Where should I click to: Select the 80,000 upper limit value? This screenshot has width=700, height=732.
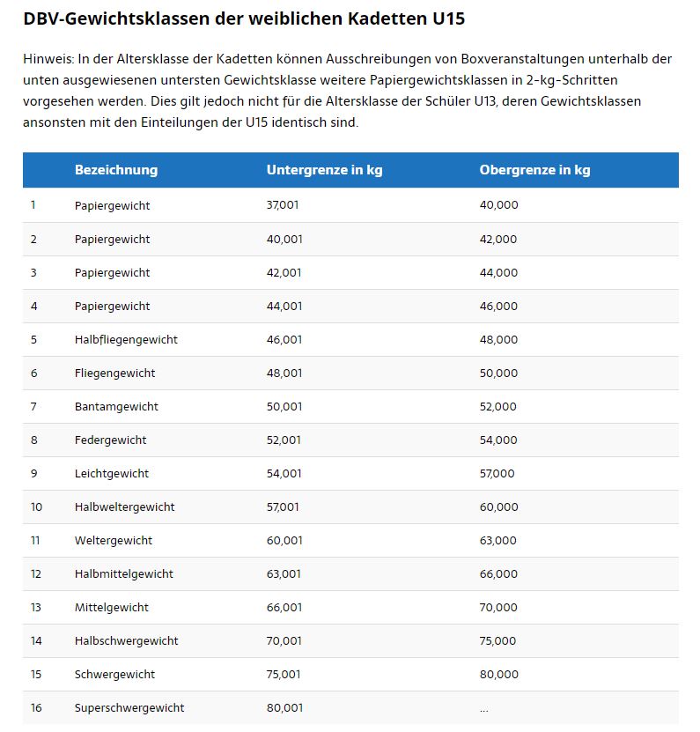tap(499, 675)
